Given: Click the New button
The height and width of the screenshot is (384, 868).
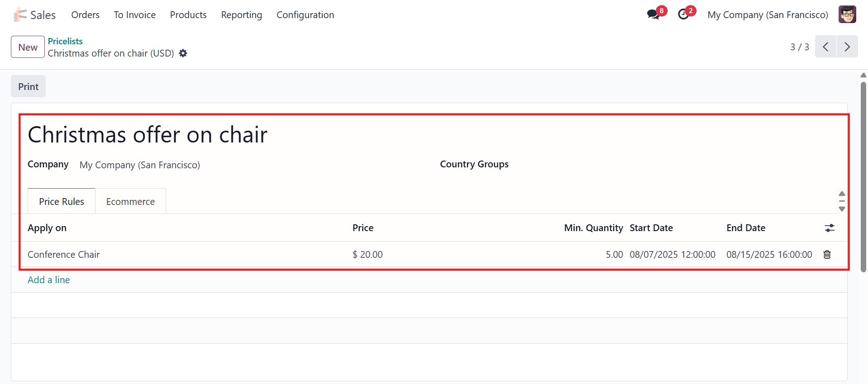Looking at the screenshot, I should point(28,47).
